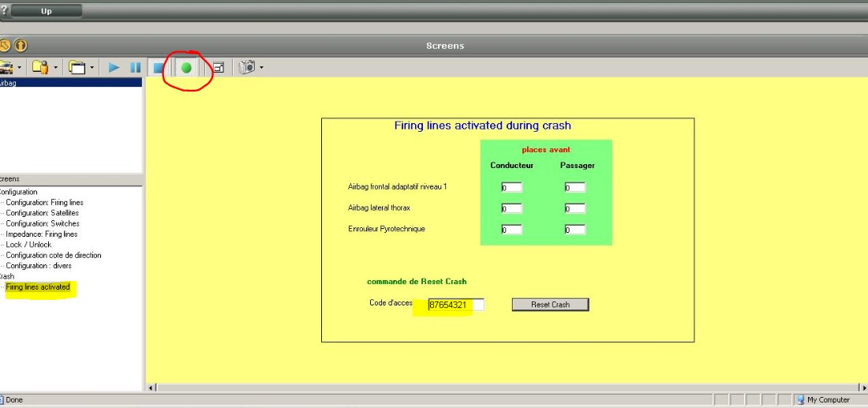This screenshot has height=408, width=868.
Task: Select Airbag in the top list
Action: pos(71,82)
